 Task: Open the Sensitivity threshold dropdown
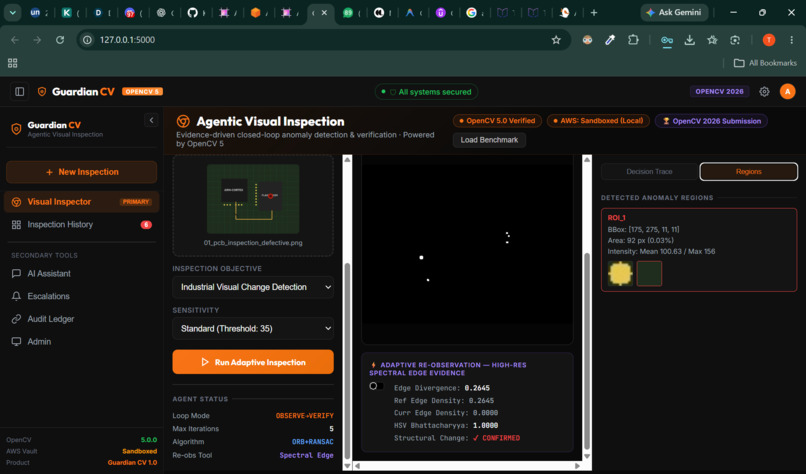coord(253,329)
